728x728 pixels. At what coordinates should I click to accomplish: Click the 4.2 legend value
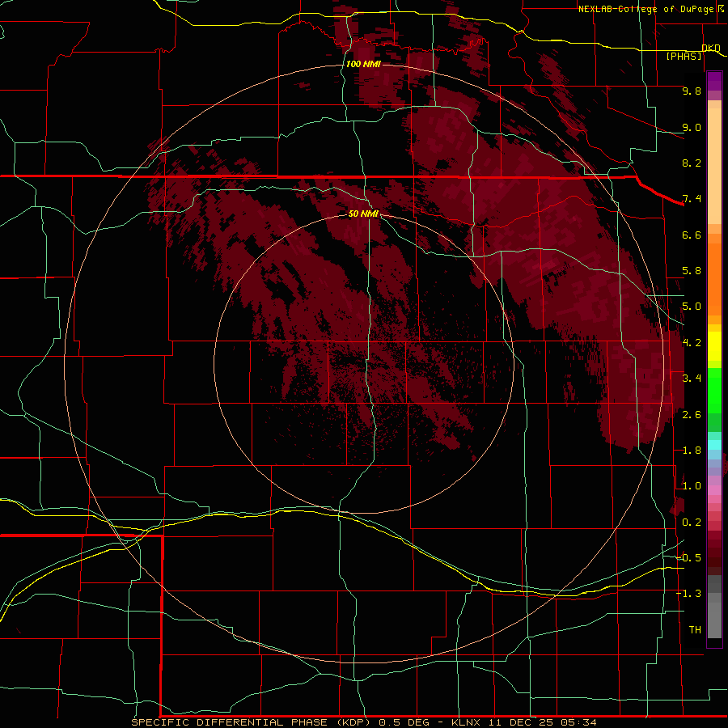coord(692,343)
